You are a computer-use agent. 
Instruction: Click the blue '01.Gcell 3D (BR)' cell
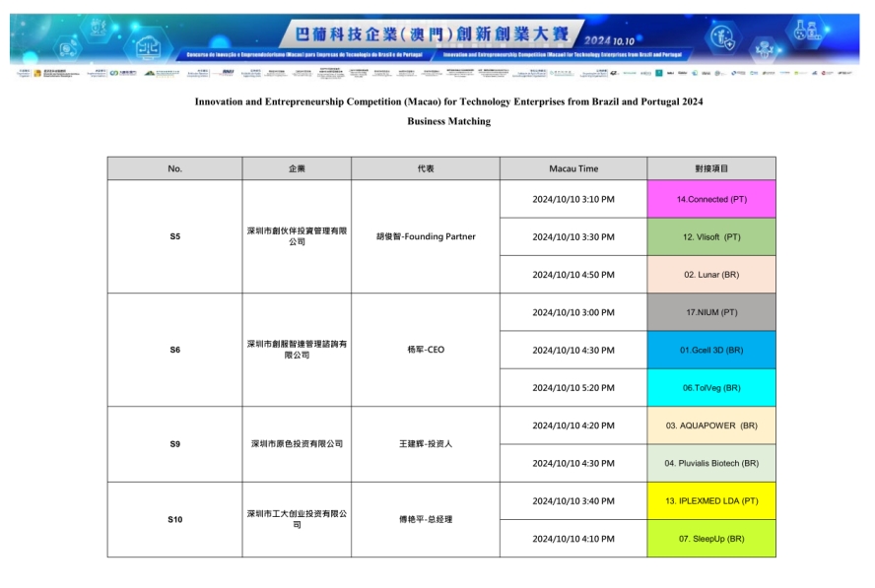(x=711, y=351)
